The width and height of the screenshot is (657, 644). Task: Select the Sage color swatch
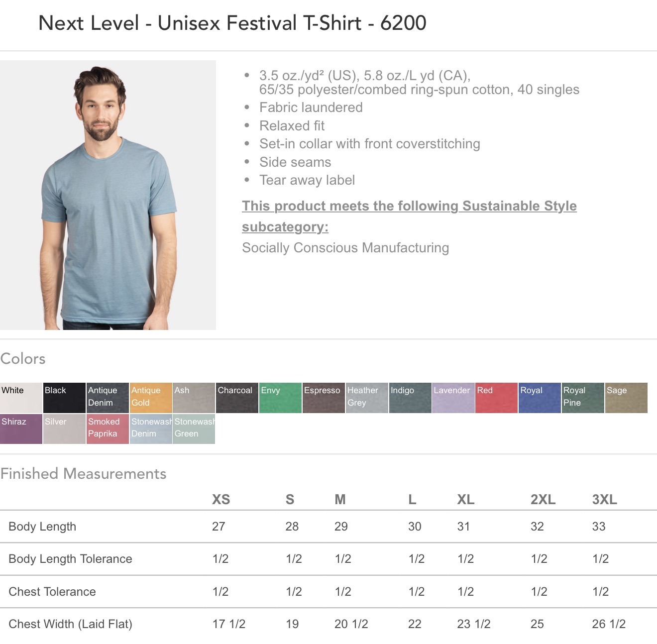627,398
